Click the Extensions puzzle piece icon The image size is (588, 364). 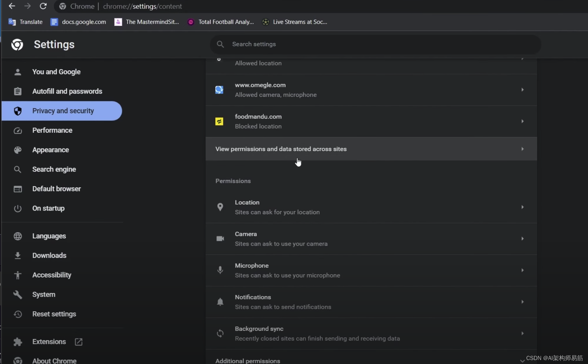18,342
